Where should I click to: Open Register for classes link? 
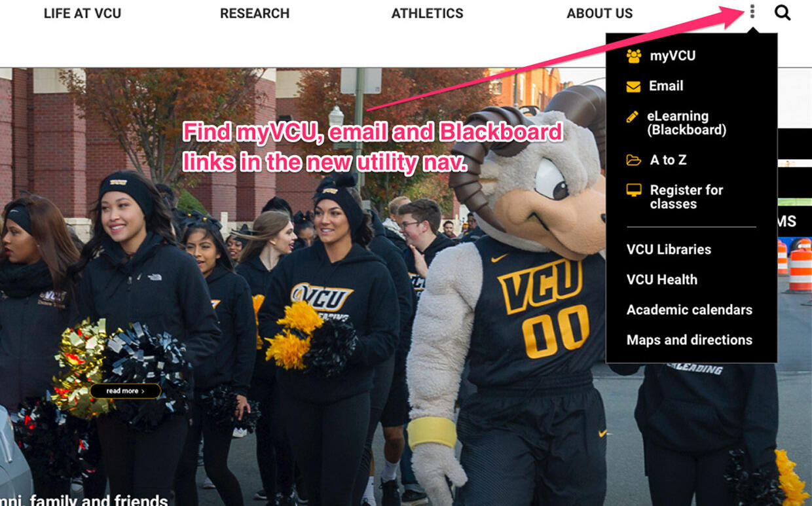(x=686, y=197)
